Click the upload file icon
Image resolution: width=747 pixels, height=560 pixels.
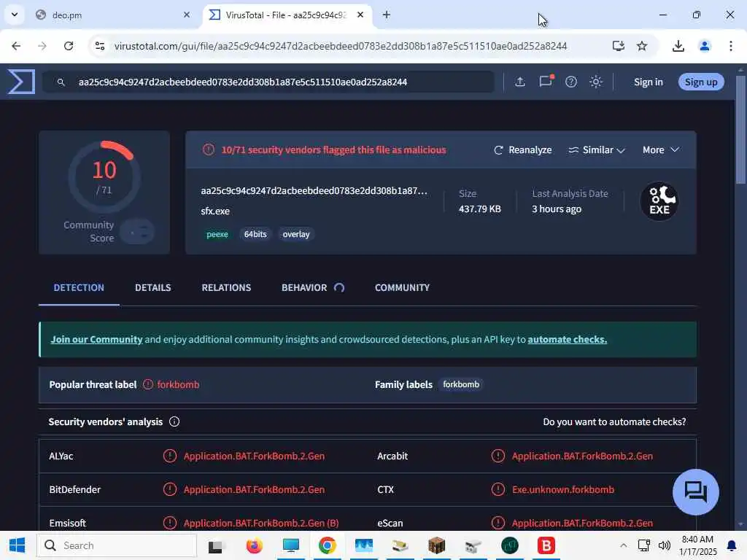(519, 82)
